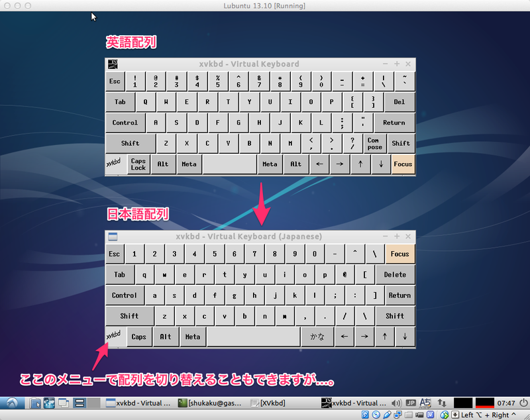Activate the [XVkbd] taskbar entry
Viewport: 530px width, 420px height.
(268, 403)
